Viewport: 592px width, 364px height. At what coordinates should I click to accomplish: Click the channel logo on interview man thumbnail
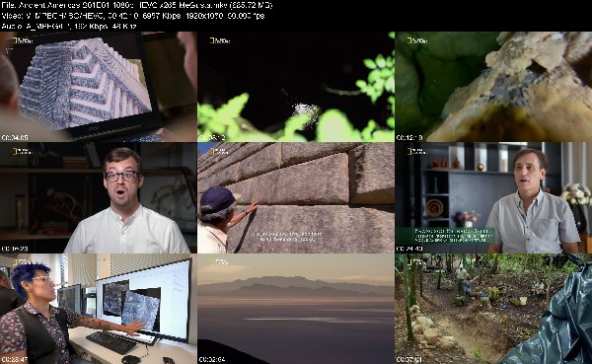(417, 152)
